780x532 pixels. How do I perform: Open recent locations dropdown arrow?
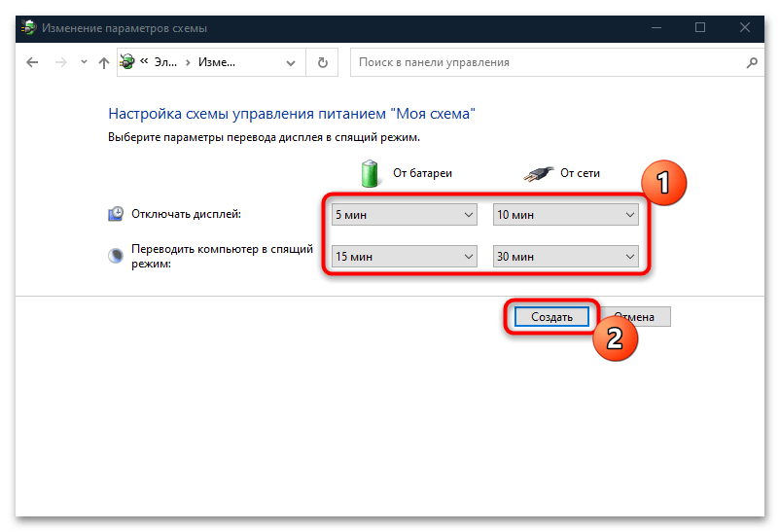tap(83, 63)
